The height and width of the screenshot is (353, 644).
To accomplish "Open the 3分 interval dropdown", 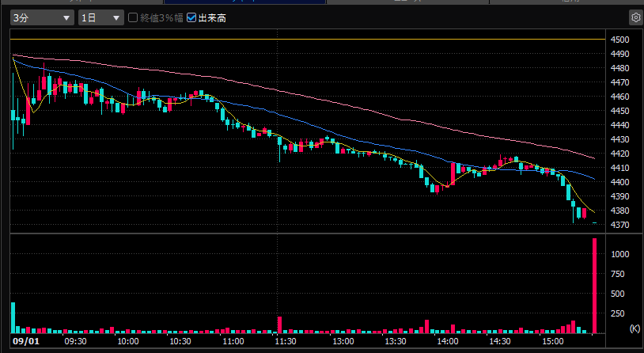I will [x=42, y=18].
